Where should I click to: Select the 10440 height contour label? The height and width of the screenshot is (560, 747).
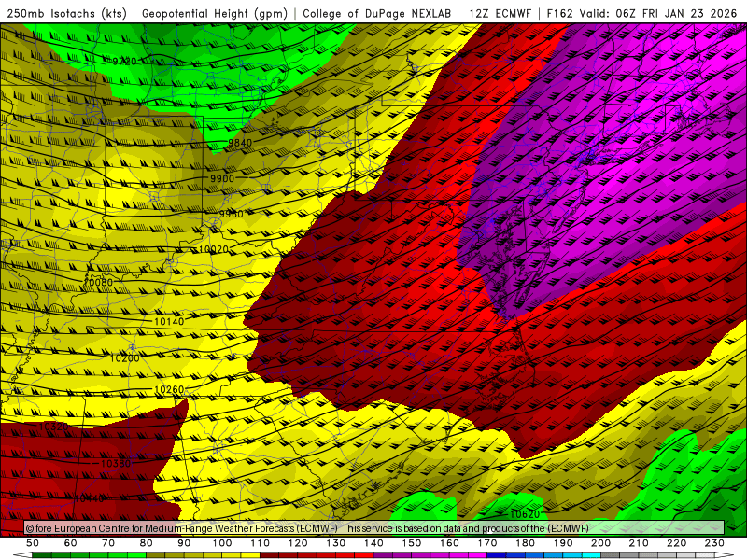point(89,498)
